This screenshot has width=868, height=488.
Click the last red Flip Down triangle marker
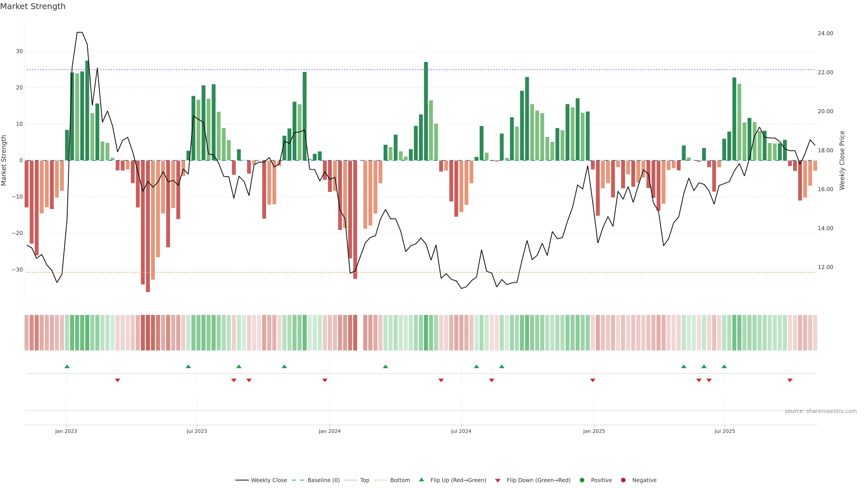790,380
